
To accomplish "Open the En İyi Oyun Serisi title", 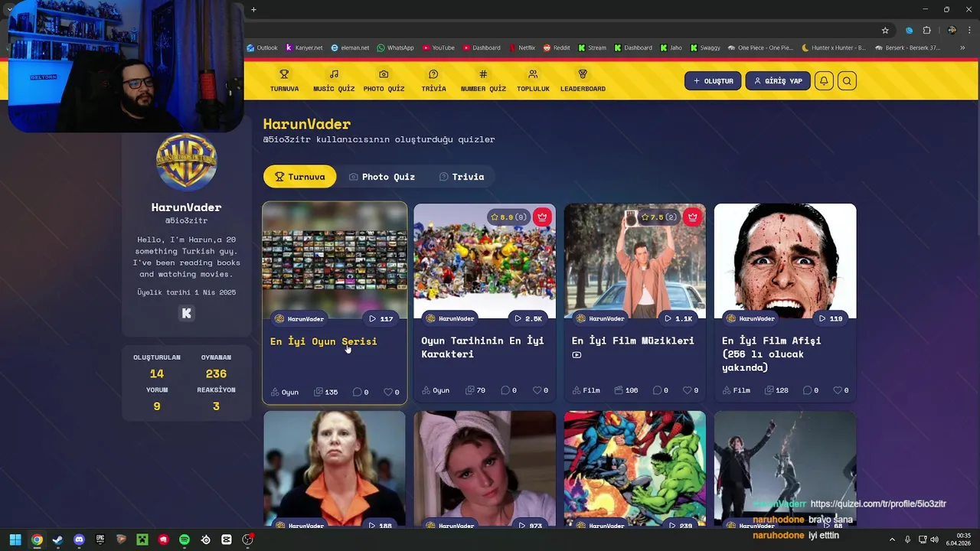I will pyautogui.click(x=323, y=341).
